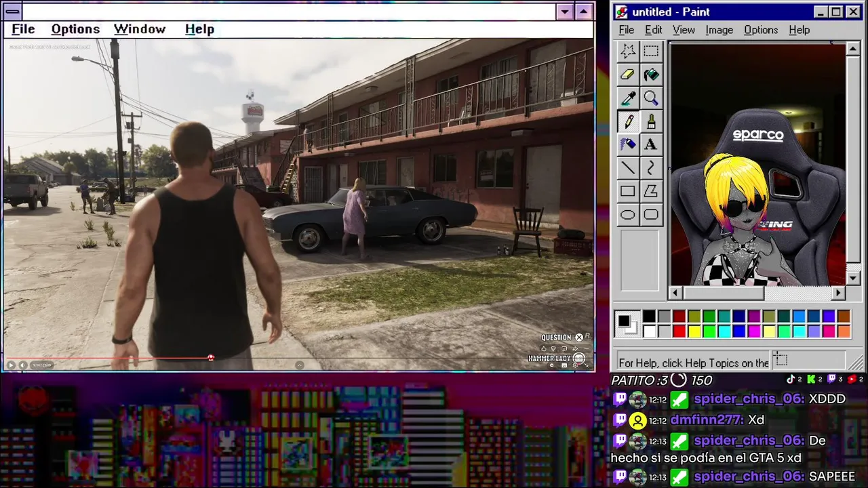Pick the Fill With Color bucket tool
Viewport: 868px width, 488px height.
[651, 75]
